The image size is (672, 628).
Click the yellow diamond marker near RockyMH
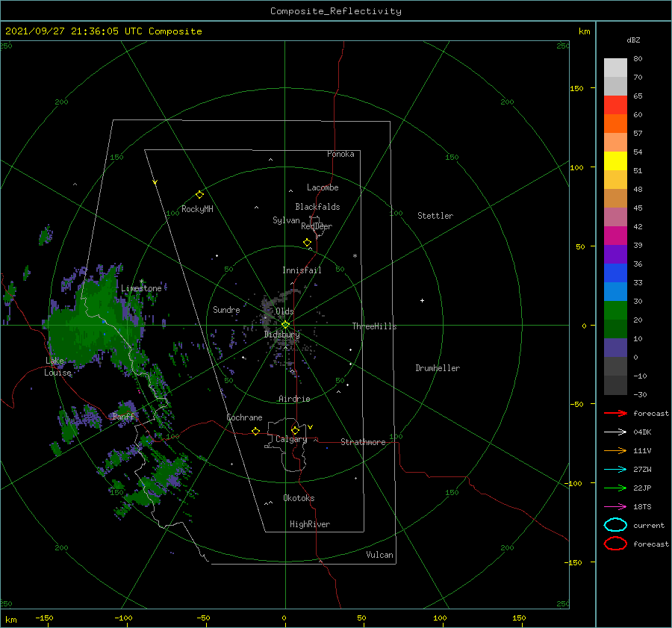pyautogui.click(x=199, y=195)
